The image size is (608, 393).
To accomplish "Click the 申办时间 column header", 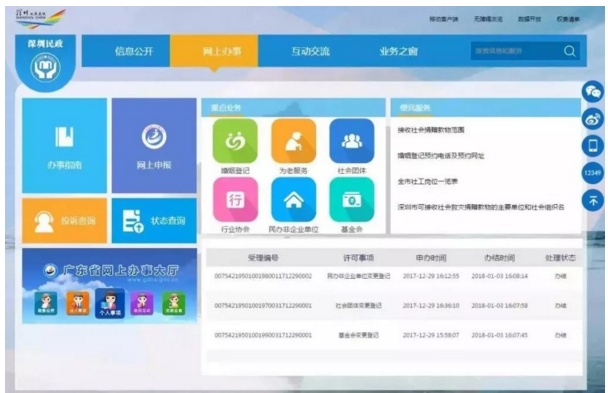I will pyautogui.click(x=431, y=258).
